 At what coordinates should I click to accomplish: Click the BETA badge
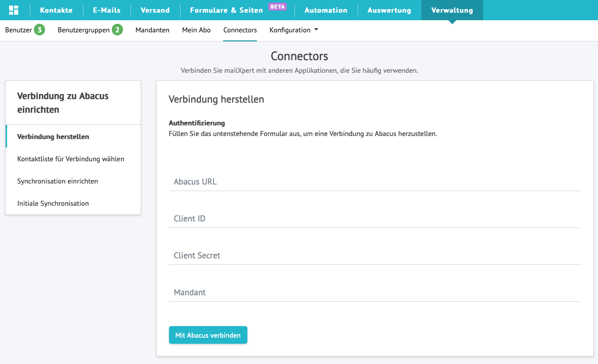[x=277, y=7]
